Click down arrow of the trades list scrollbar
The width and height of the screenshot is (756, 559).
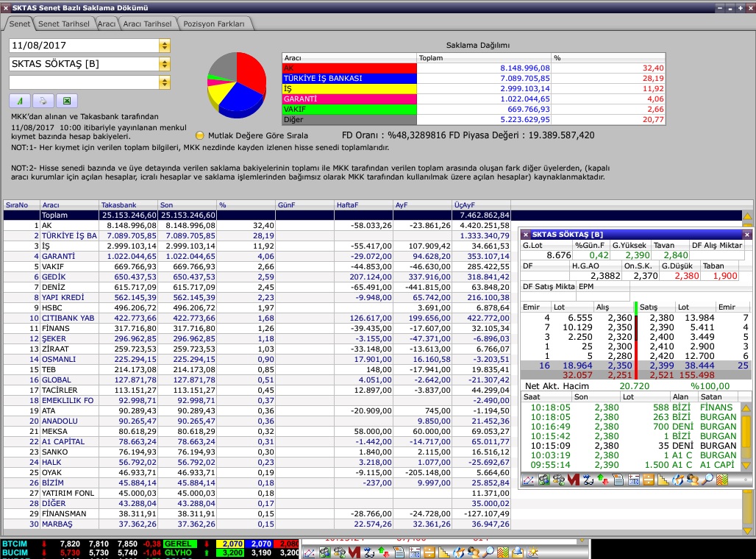click(x=746, y=466)
